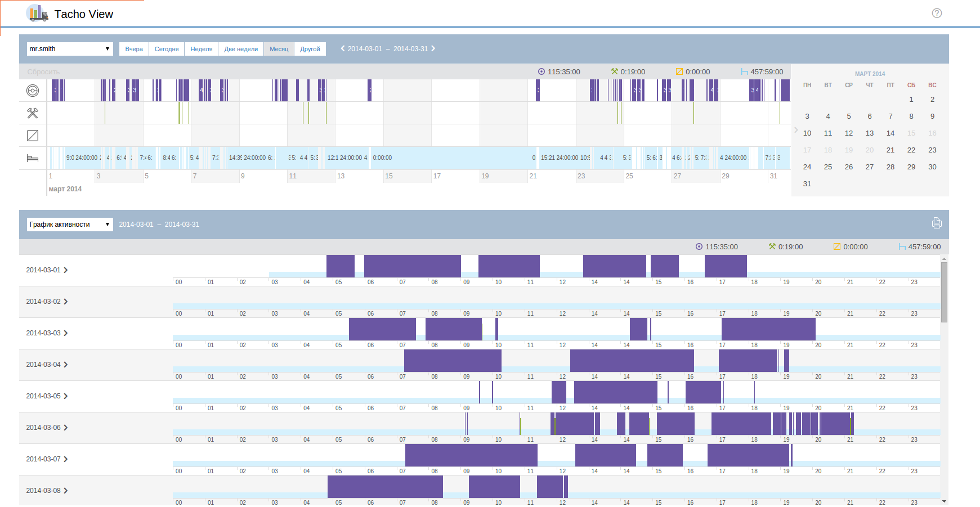
Task: Click day 15 on the overview timeline axis
Action: point(389,176)
